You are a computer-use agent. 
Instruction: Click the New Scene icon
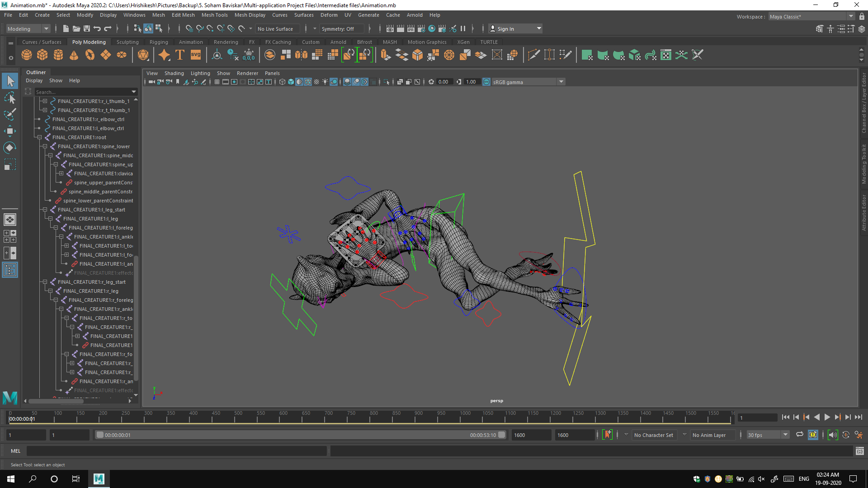(66, 28)
